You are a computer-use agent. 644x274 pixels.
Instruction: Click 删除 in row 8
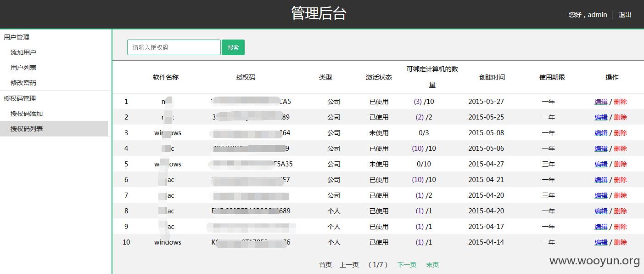pos(620,211)
